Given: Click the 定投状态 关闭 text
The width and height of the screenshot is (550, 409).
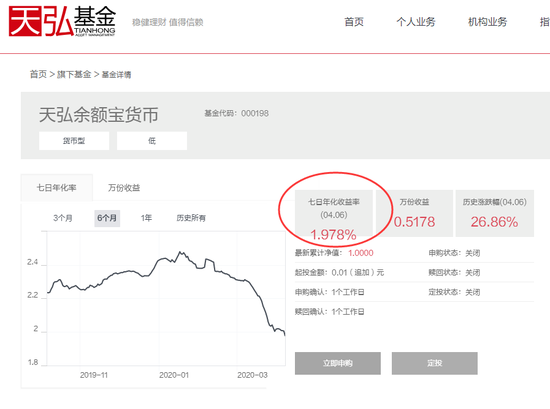Looking at the screenshot, I should [454, 292].
